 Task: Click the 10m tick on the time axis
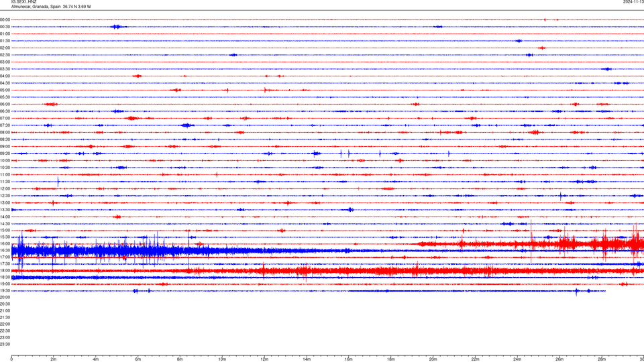pos(222,359)
